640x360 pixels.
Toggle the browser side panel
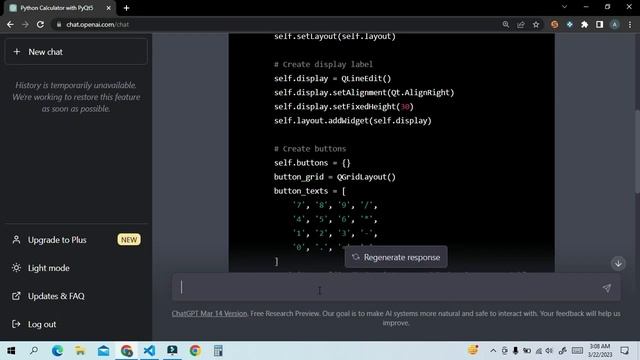600,24
